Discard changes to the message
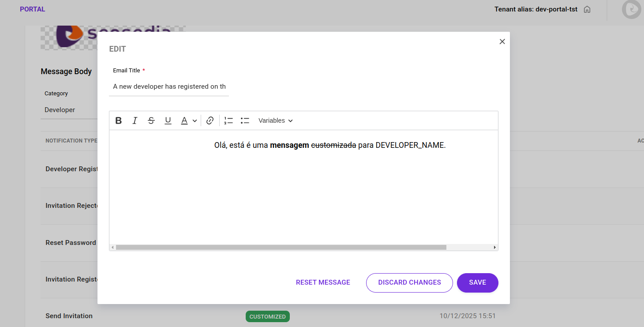Screen dimensions: 644x327 point(409,282)
